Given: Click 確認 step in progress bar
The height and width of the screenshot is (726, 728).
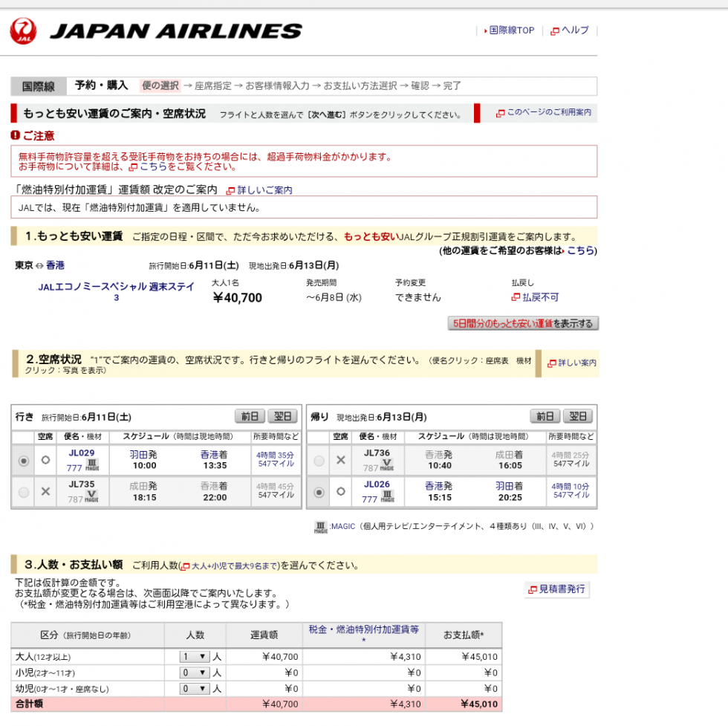Looking at the screenshot, I should tap(420, 86).
